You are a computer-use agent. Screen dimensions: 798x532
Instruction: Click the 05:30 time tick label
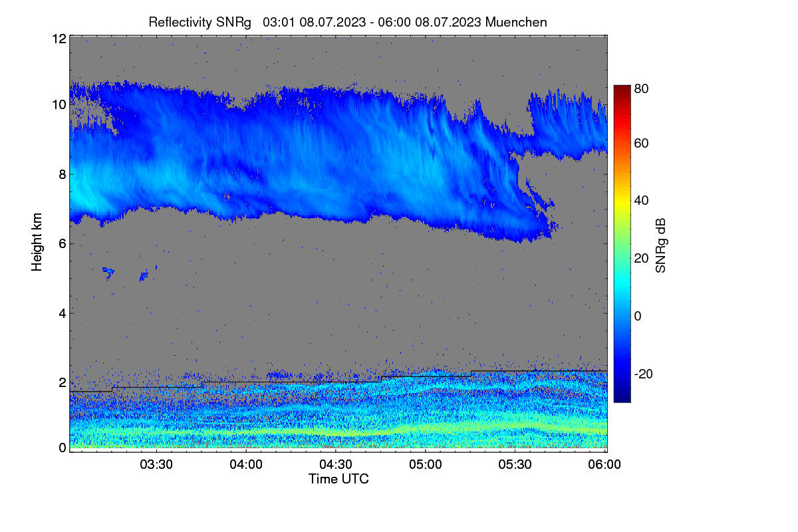coord(516,465)
